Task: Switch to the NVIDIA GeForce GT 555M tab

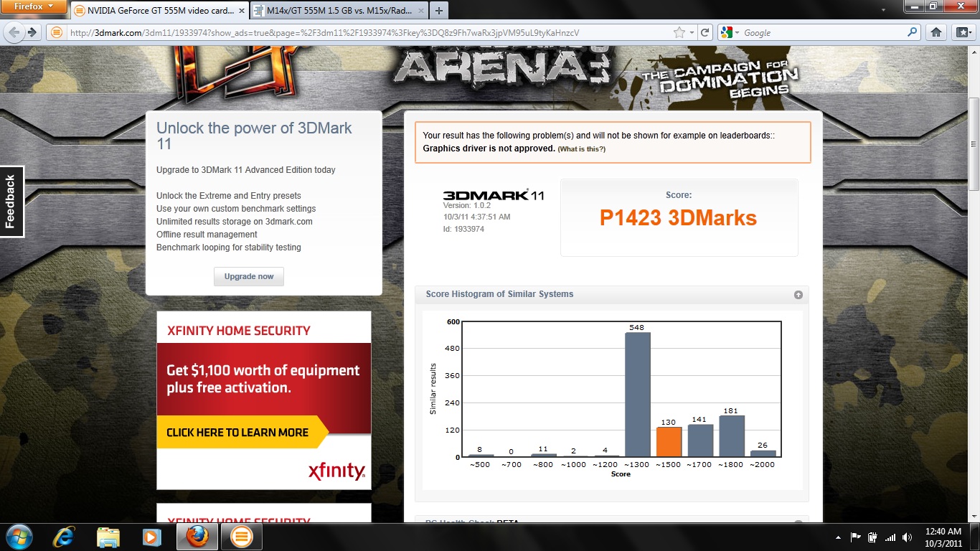Action: 159,11
